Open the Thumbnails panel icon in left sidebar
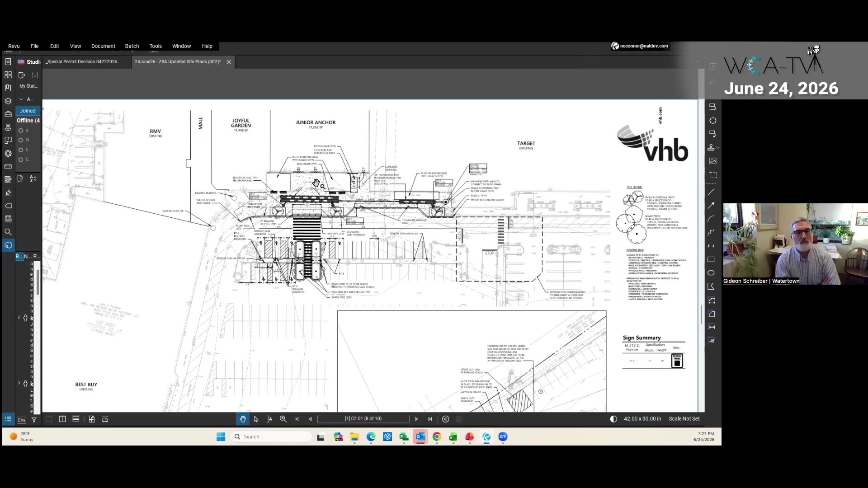The image size is (868, 488). pos(8,75)
